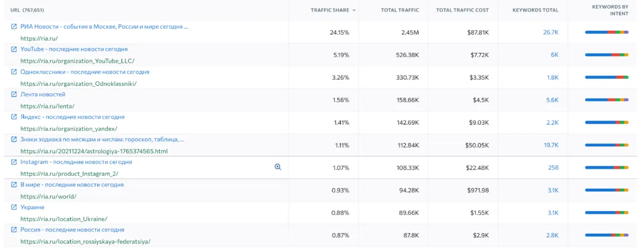
Task: Click external link icon beside Знаки зодиака row
Action: point(14,140)
